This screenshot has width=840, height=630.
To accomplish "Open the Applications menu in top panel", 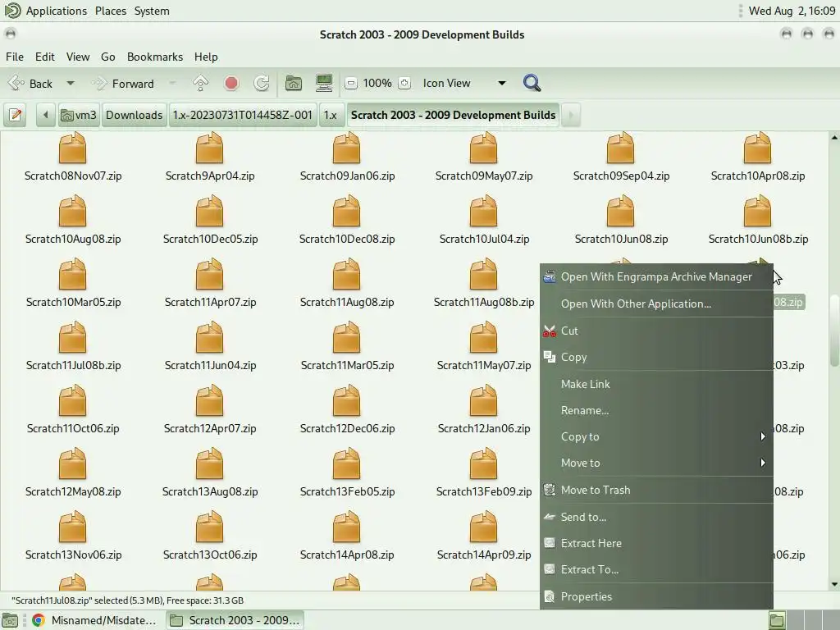I will 57,11.
